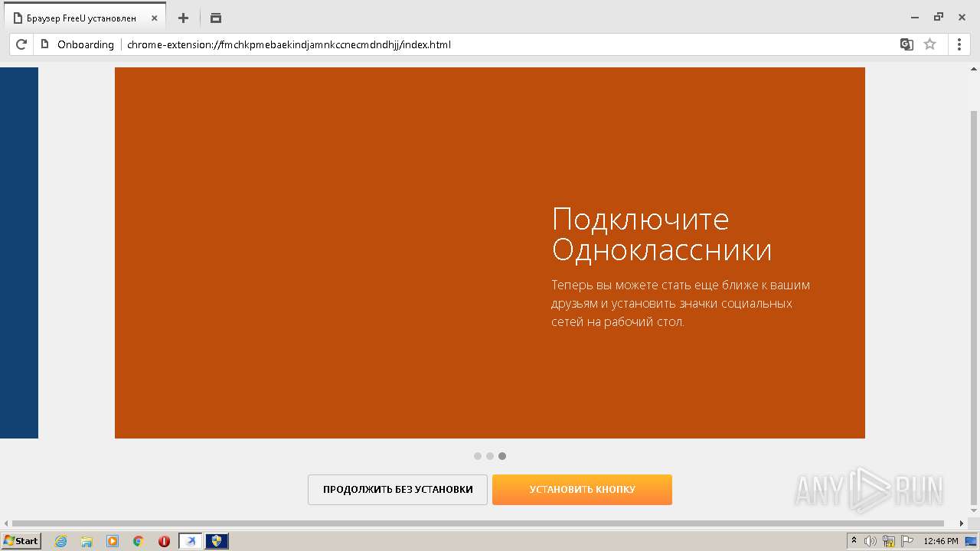
Task: Switch to the FreeU browser taskbar item
Action: (191, 541)
